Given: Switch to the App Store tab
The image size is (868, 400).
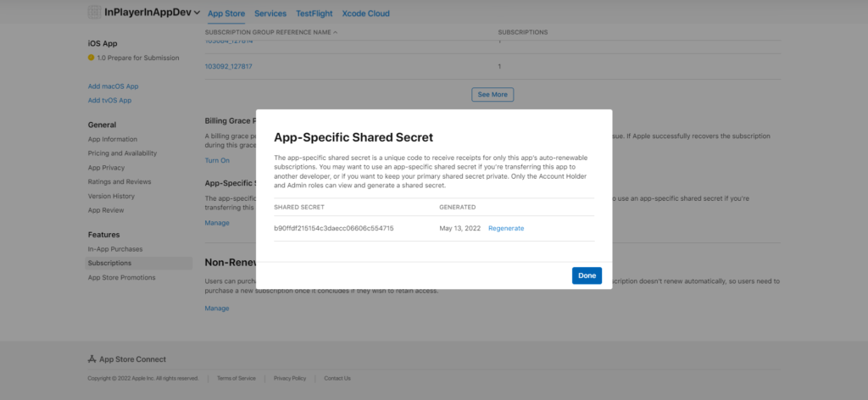Looking at the screenshot, I should (226, 14).
